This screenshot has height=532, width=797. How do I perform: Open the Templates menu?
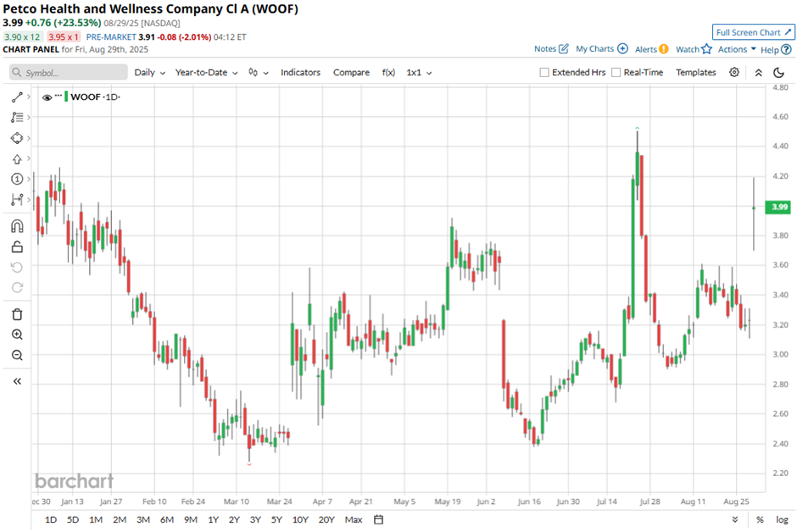click(696, 73)
